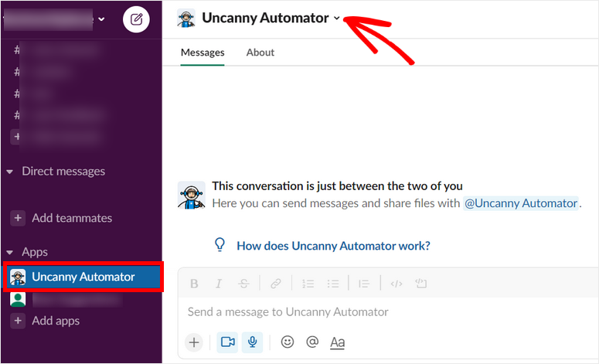Toggle the bulleted list
Viewport: 599px width, 364px height.
coord(333,284)
